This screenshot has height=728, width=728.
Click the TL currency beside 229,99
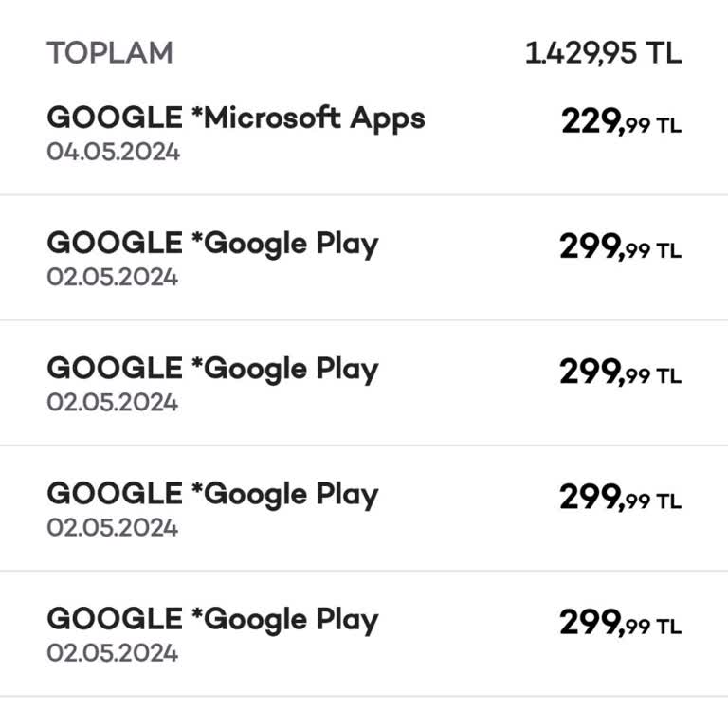(x=668, y=125)
